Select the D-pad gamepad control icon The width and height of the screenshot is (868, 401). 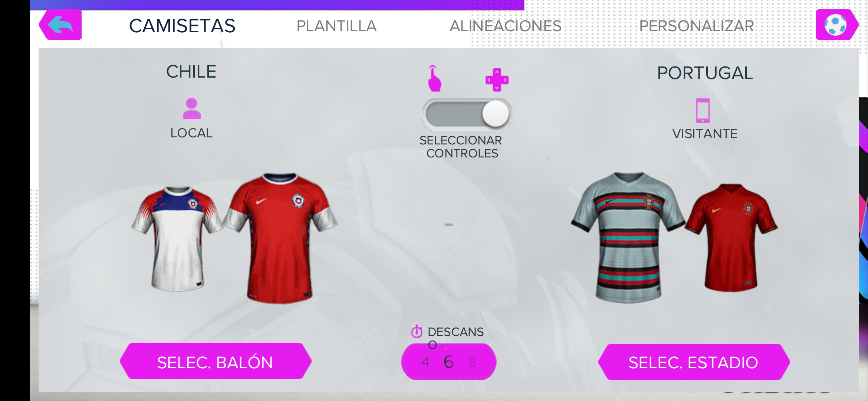tap(497, 80)
